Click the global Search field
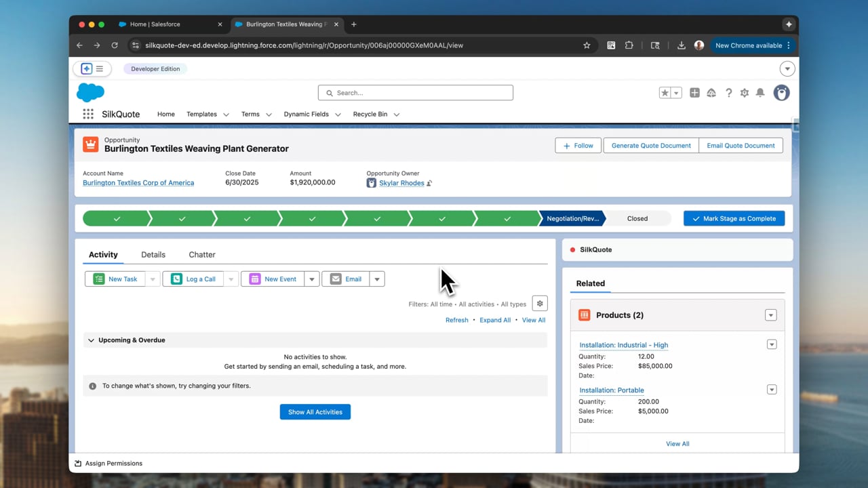The height and width of the screenshot is (488, 868). point(416,93)
